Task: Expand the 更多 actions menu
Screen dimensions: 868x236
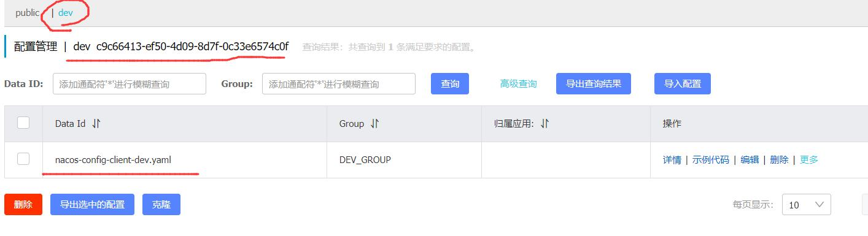Action: point(809,160)
